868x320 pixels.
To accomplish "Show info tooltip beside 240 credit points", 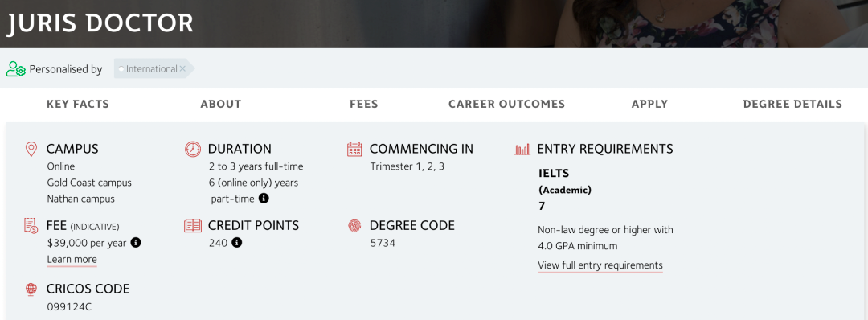I will (237, 243).
